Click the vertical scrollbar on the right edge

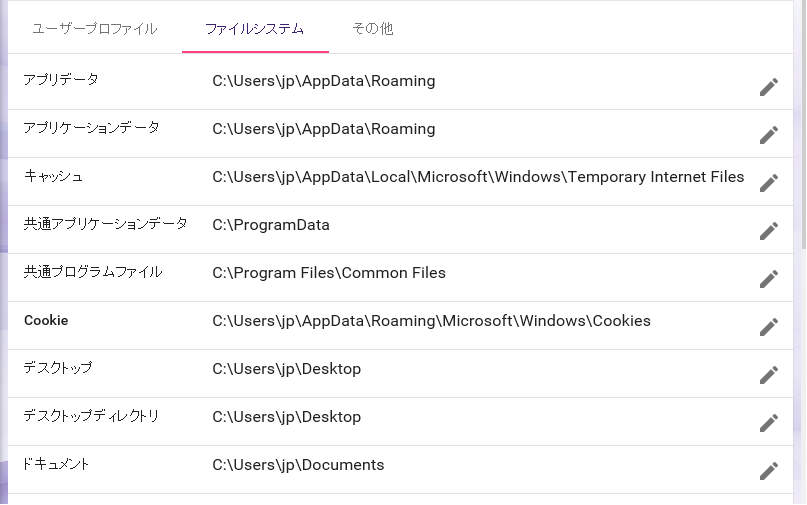point(802,252)
